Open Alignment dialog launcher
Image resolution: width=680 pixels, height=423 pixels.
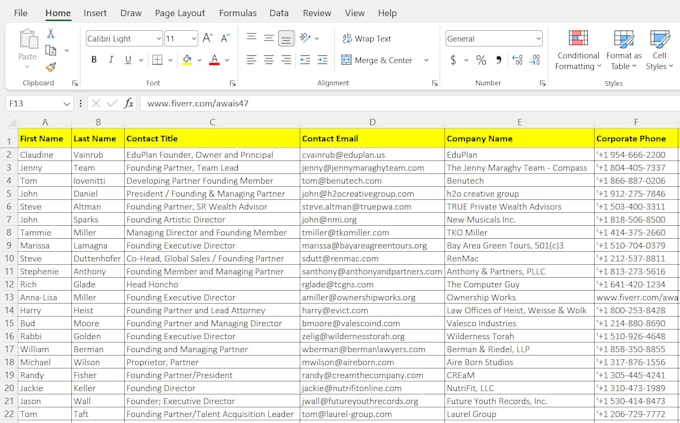click(x=435, y=83)
